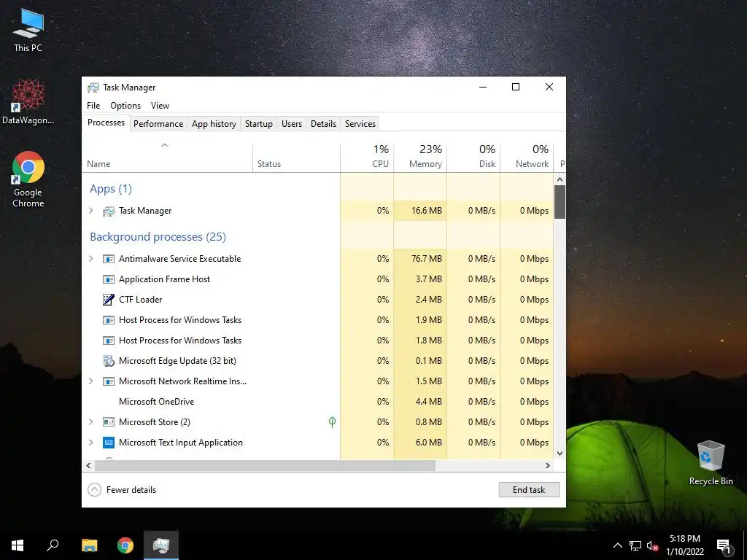Image resolution: width=747 pixels, height=560 pixels.
Task: Click Microsoft Text Input Application icon
Action: coord(109,443)
